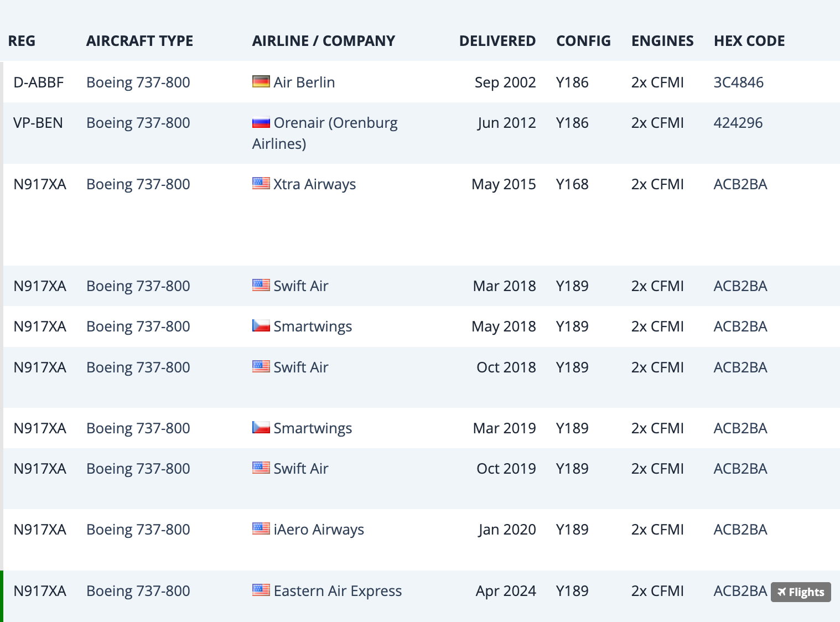Click 2x CFMI in the Air Berlin row
840x622 pixels.
[657, 82]
